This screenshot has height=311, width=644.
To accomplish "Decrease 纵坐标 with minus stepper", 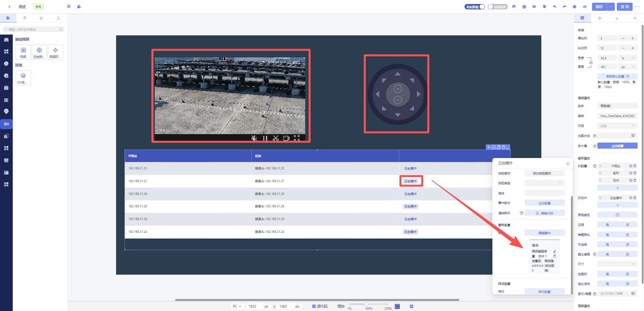I will tap(623, 48).
